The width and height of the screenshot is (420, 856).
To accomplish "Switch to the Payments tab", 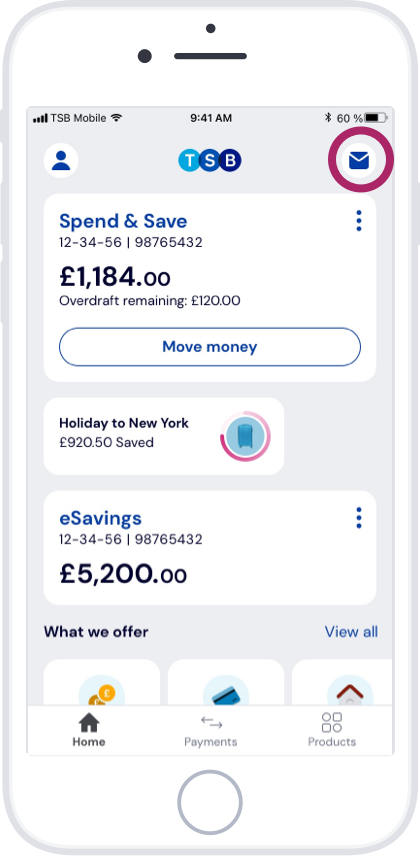I will point(211,730).
